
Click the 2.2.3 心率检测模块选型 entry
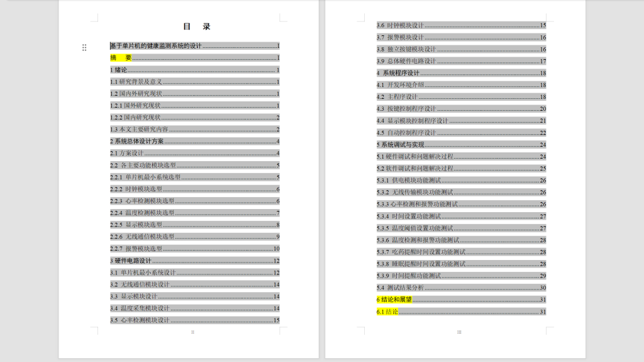pos(142,201)
